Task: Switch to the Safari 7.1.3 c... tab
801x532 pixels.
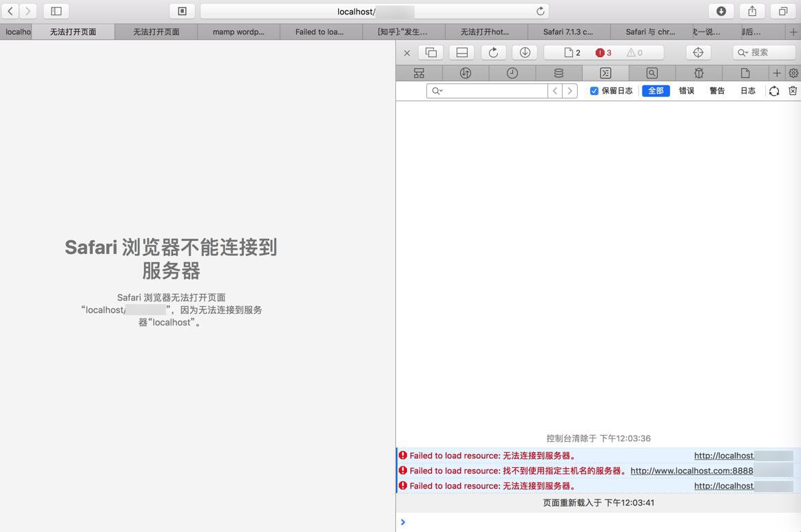Action: coord(568,32)
